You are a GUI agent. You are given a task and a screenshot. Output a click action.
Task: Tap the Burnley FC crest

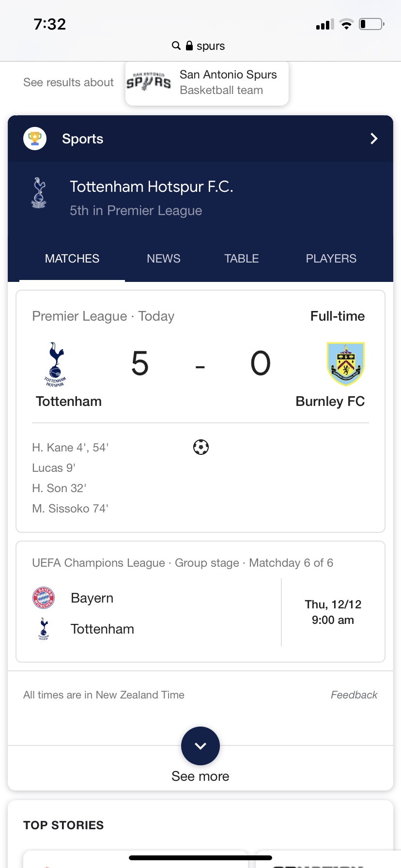point(345,364)
